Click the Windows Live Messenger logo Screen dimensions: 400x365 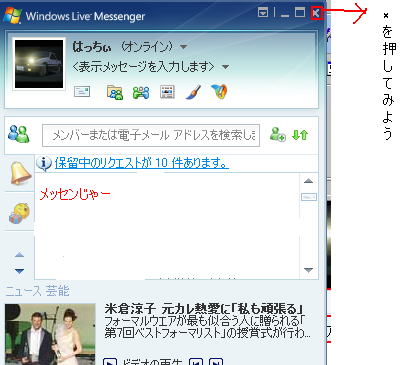coord(12,16)
